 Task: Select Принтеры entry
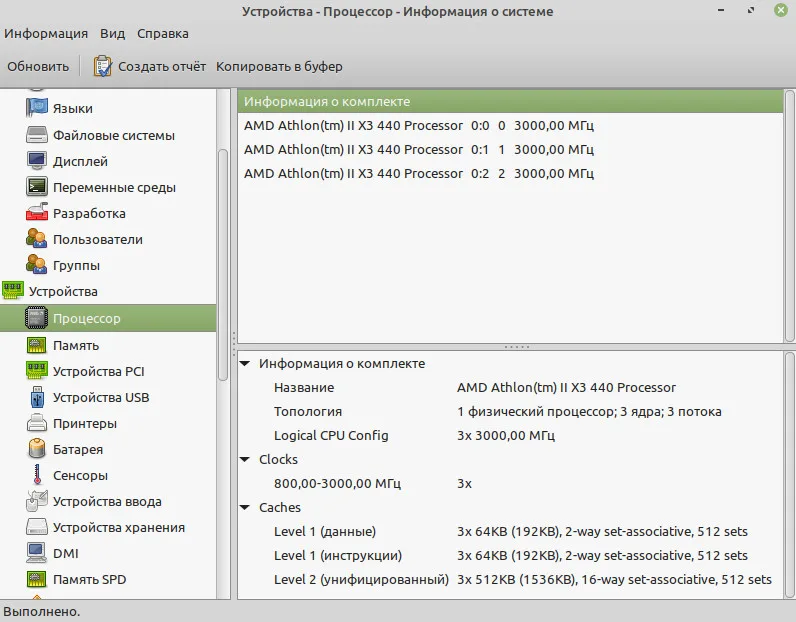pos(85,423)
